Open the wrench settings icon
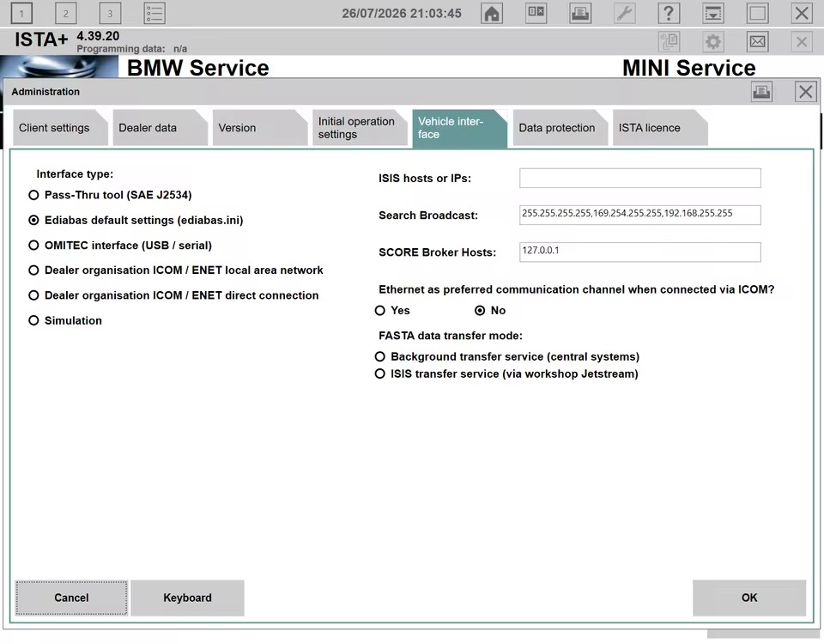824x644 pixels. 624,13
